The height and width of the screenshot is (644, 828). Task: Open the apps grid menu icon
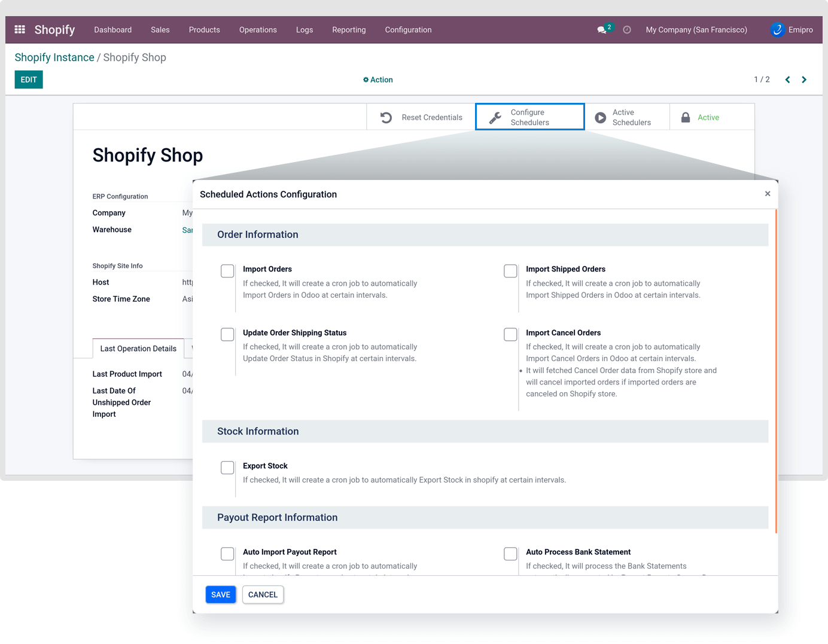pyautogui.click(x=20, y=29)
